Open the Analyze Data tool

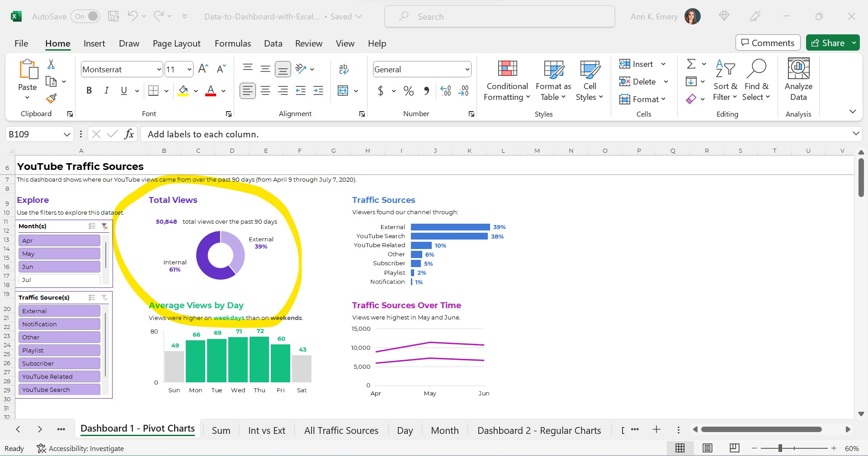[798, 80]
